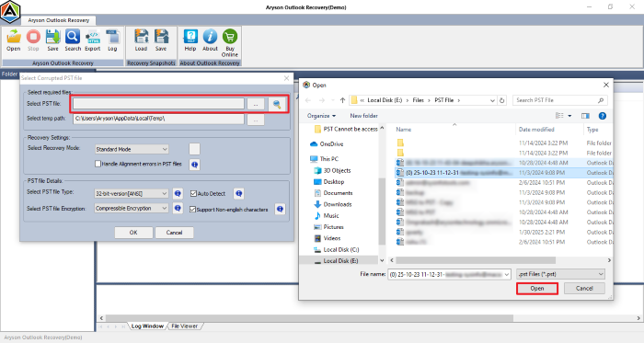644x343 pixels.
Task: Open the .pst Files (*.pst) type dropdown
Action: [560, 274]
